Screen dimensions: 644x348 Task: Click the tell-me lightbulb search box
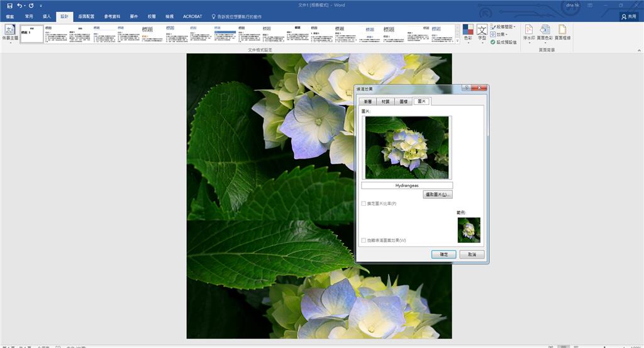236,16
